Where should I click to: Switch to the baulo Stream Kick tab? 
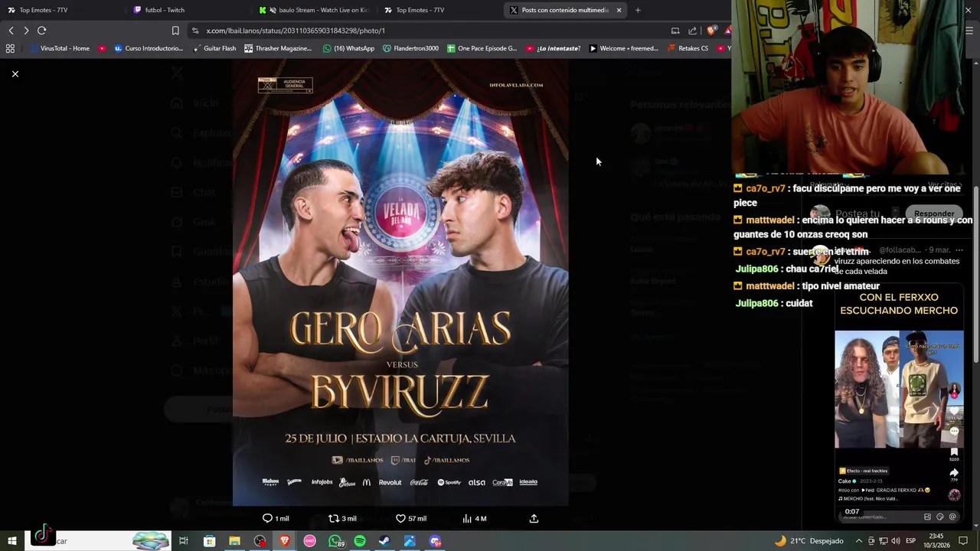(315, 10)
